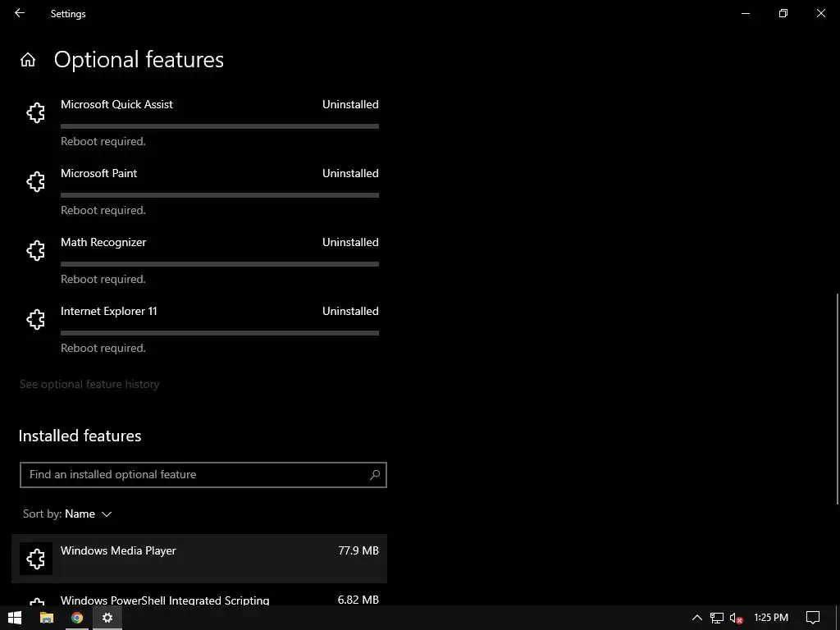840x630 pixels.
Task: Open the Sort by Name dropdown
Action: (x=67, y=514)
